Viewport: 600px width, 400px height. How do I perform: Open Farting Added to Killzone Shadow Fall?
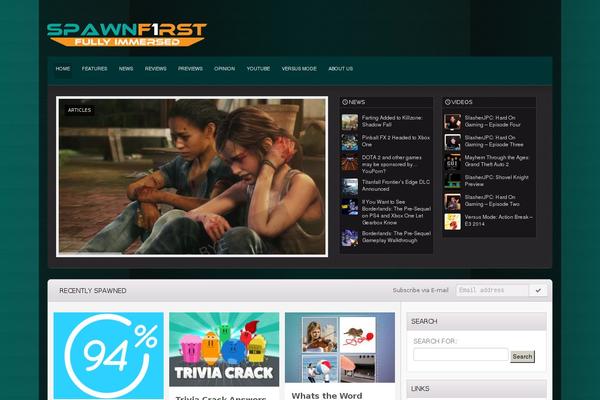coord(392,121)
